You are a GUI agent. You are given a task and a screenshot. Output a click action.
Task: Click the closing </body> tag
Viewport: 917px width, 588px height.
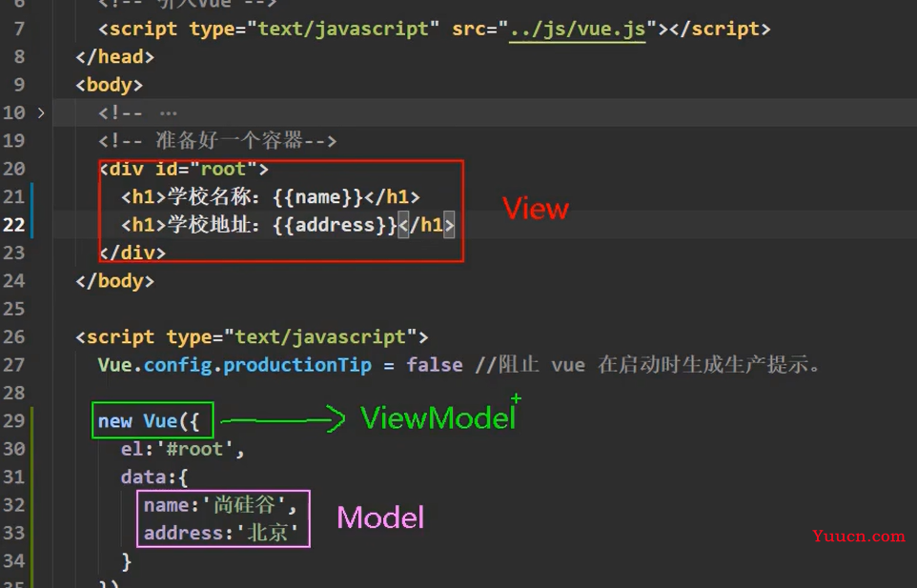[x=115, y=281]
